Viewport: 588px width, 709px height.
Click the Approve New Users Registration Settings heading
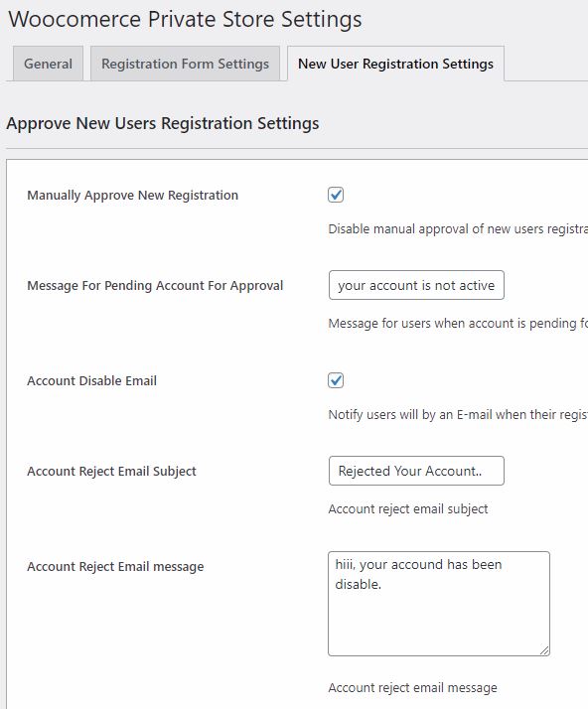pos(163,123)
